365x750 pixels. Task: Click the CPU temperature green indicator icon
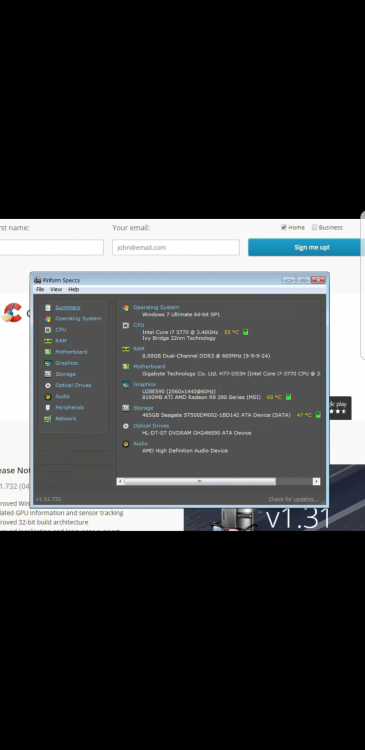(245, 332)
